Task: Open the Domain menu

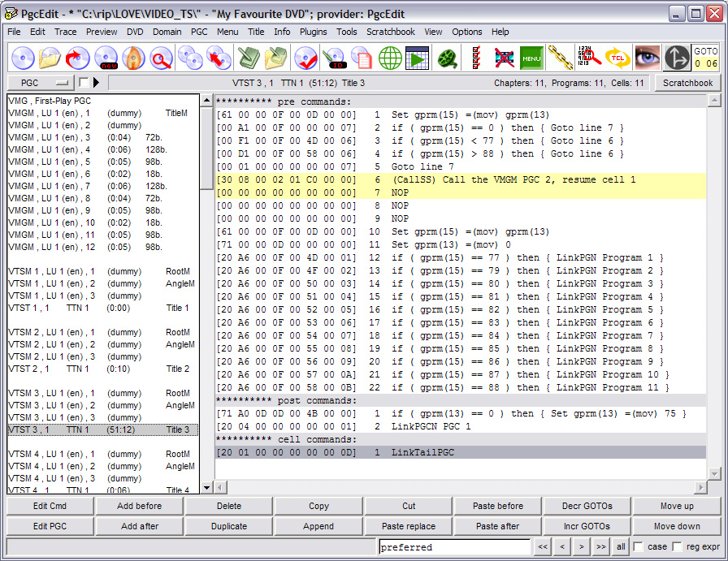Action: [167, 32]
